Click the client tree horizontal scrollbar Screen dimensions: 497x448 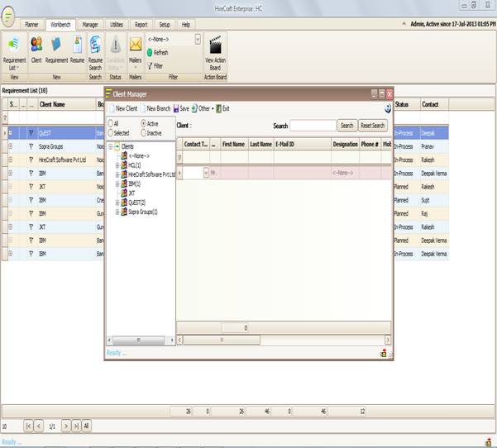tap(138, 341)
